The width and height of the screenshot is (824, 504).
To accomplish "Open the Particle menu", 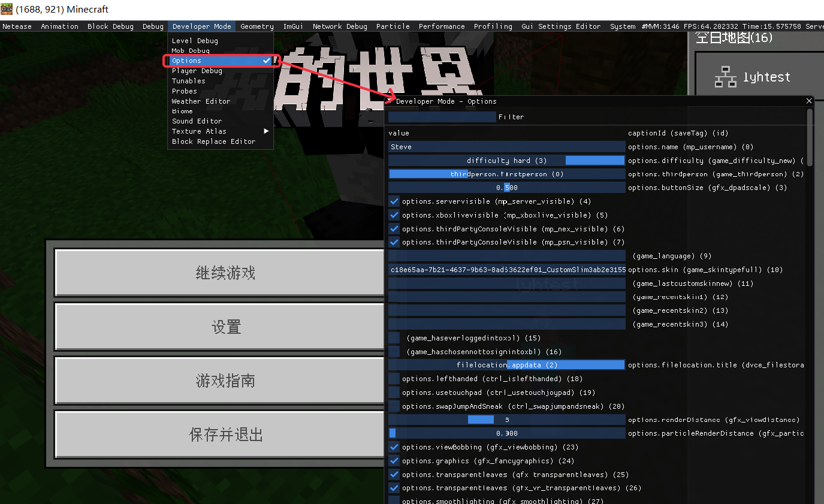I will point(393,26).
